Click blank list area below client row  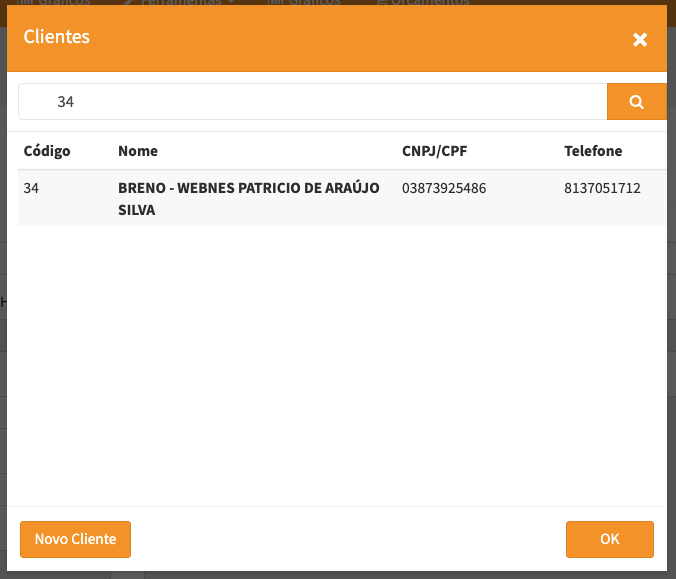point(340,360)
